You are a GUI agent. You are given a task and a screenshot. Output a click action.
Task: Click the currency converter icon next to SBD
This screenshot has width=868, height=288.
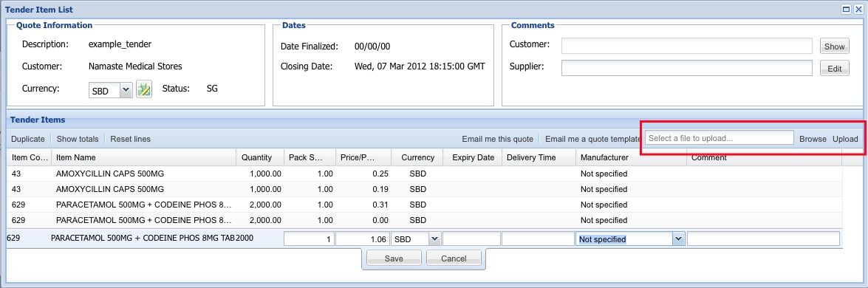(x=144, y=89)
